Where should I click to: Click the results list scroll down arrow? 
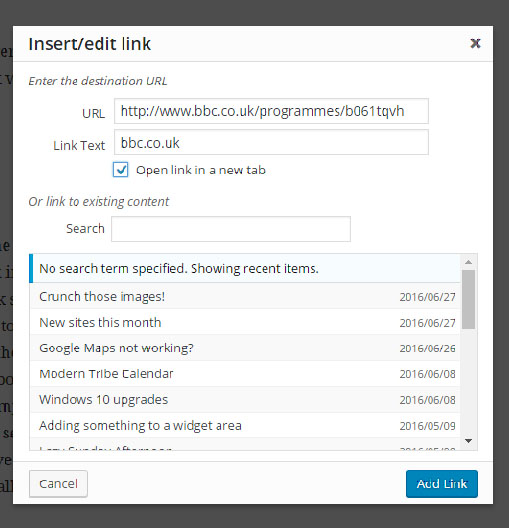point(468,441)
